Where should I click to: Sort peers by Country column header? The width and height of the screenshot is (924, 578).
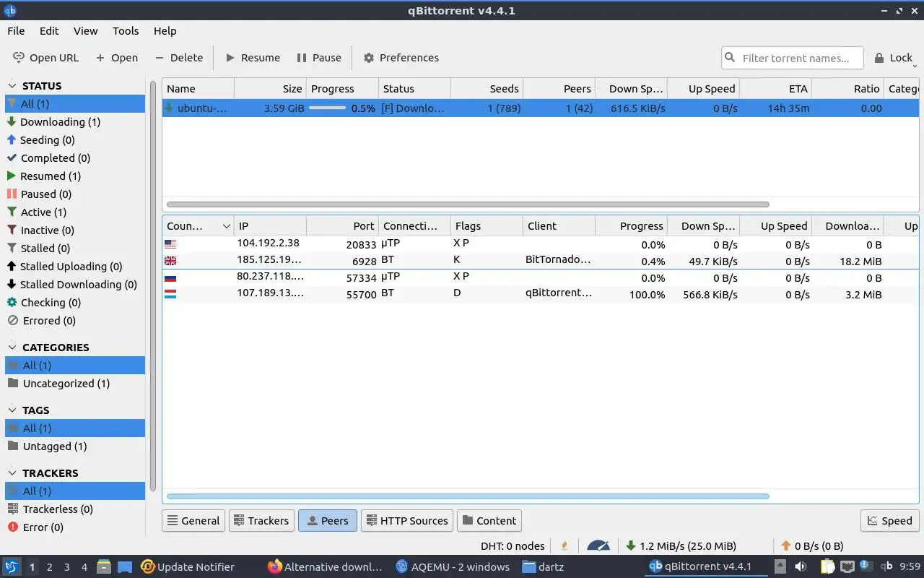click(198, 226)
